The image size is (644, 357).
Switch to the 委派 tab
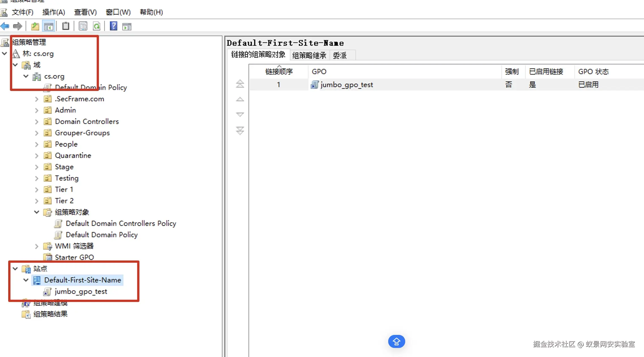click(340, 55)
